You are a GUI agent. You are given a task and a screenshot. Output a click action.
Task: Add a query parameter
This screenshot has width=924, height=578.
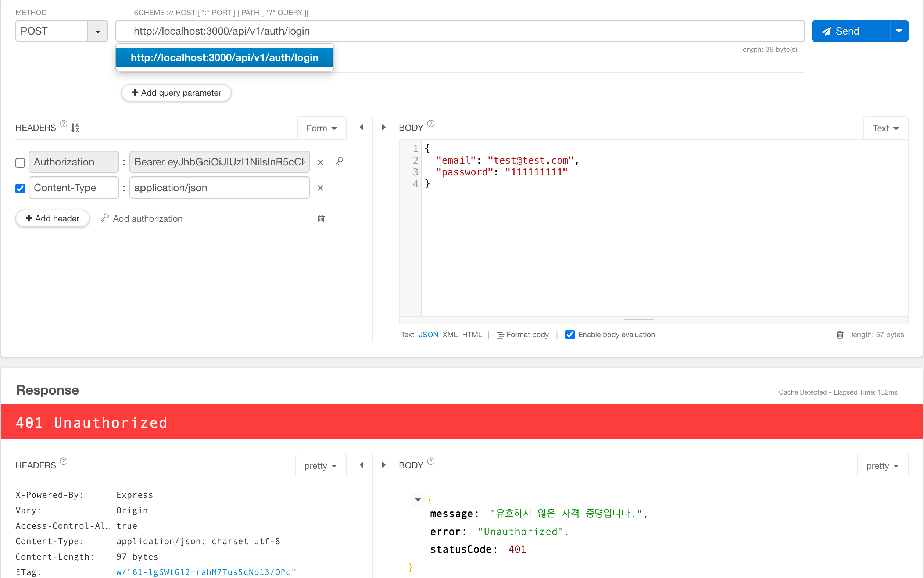point(176,93)
